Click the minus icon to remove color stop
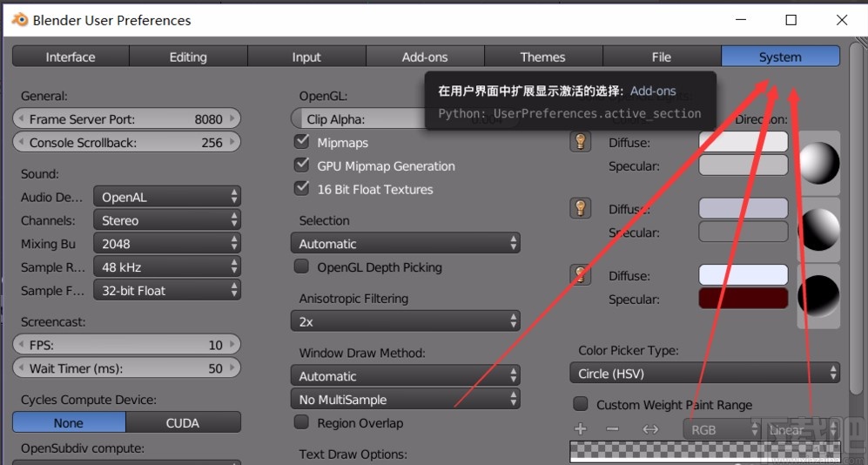This screenshot has width=868, height=465. coord(612,429)
